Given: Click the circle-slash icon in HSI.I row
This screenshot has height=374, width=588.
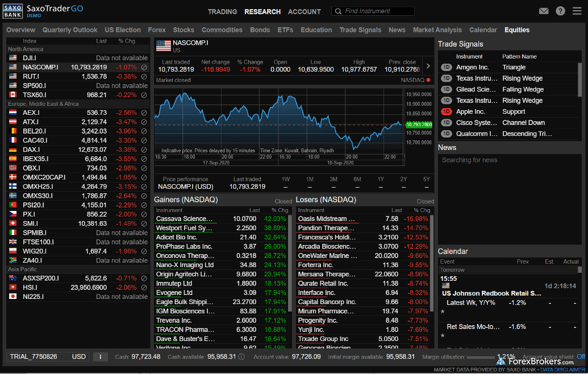Looking at the screenshot, I should pyautogui.click(x=144, y=288).
